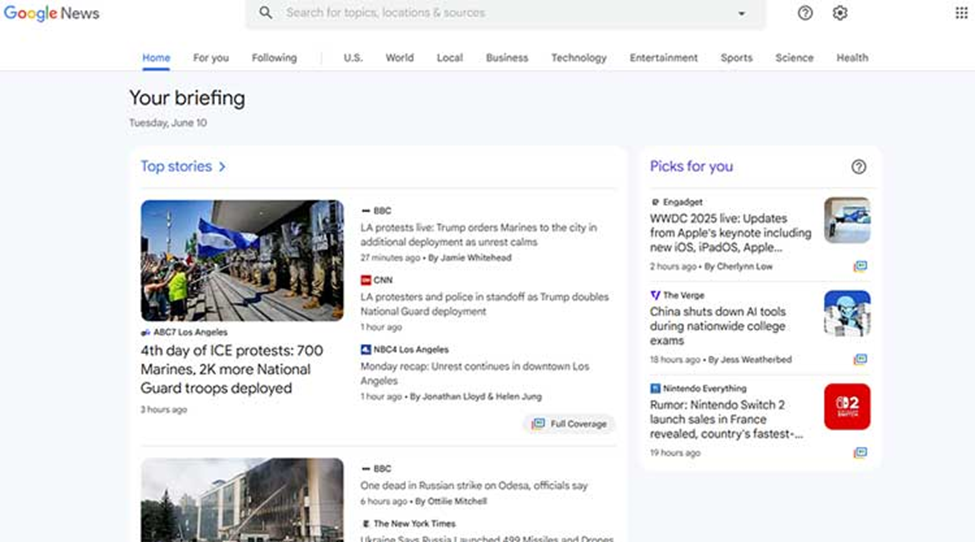Click the ABC7 Los Angeles source icon
The height and width of the screenshot is (542, 975).
click(146, 333)
